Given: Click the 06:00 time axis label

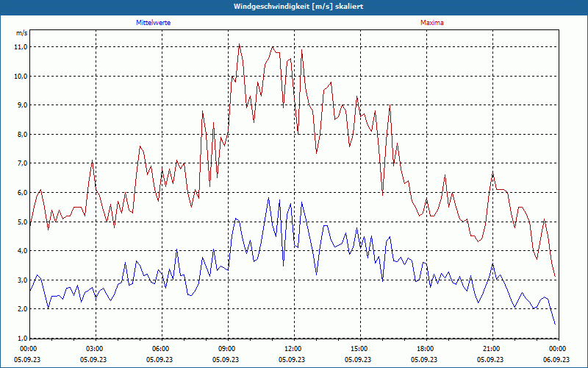Looking at the screenshot, I should 159,349.
